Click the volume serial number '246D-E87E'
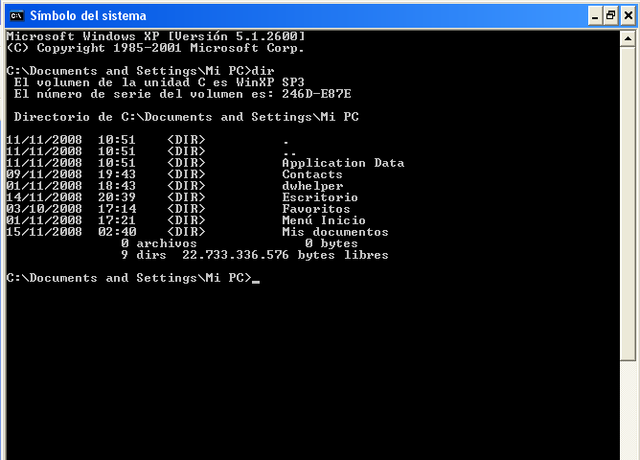 click(x=316, y=94)
